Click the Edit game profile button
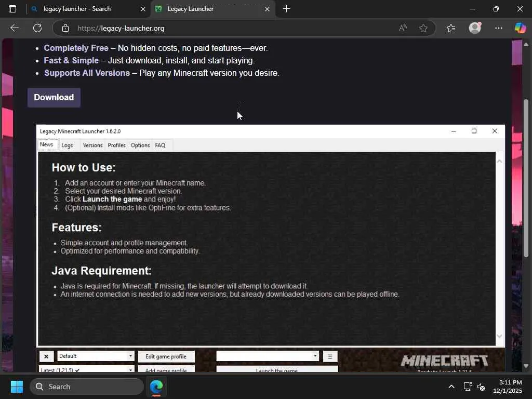The width and height of the screenshot is (532, 399). 166,356
